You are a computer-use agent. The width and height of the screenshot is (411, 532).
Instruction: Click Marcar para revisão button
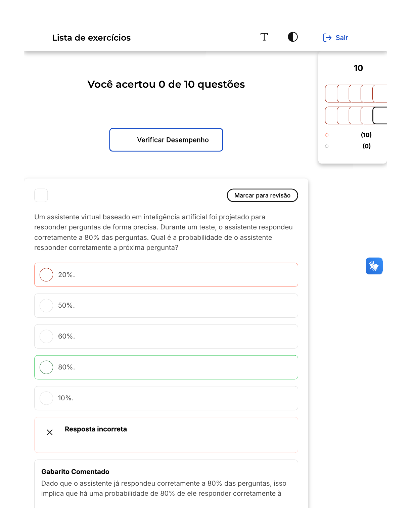pos(262,195)
